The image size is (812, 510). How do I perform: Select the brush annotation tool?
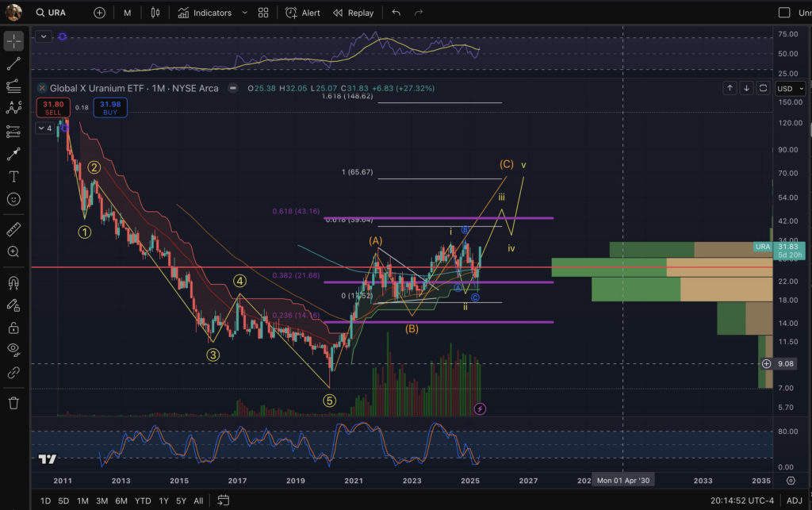click(x=13, y=154)
